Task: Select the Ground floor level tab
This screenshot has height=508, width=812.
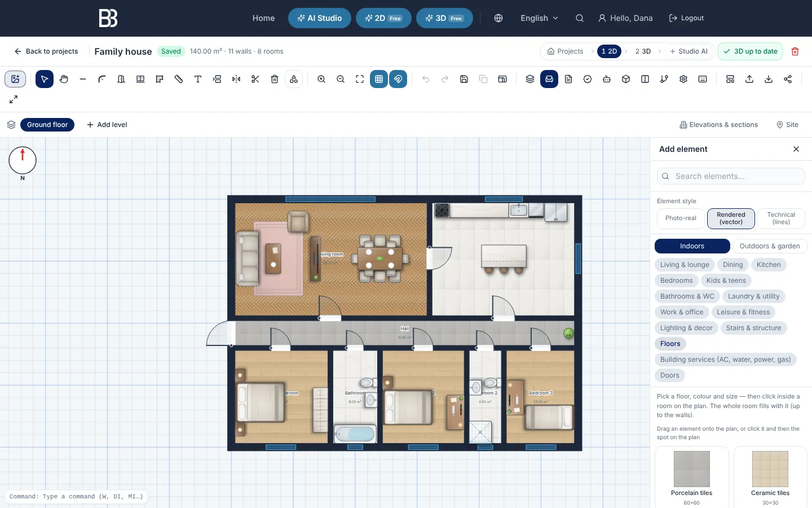Action: [47, 125]
